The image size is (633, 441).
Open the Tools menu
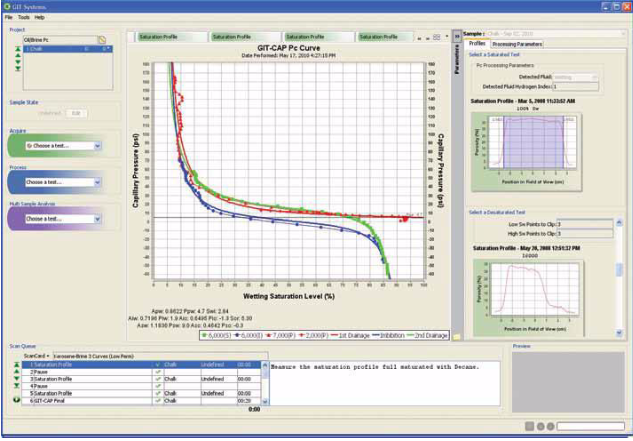(x=24, y=17)
